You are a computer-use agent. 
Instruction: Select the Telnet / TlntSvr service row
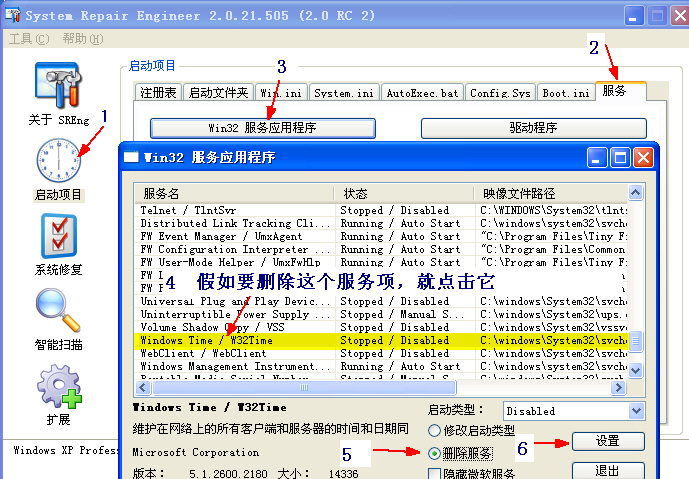pos(381,210)
